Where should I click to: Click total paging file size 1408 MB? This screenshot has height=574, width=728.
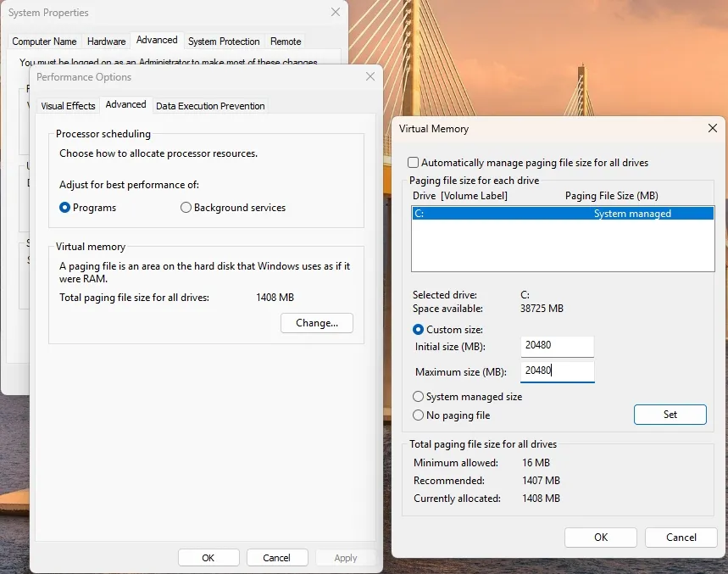275,298
